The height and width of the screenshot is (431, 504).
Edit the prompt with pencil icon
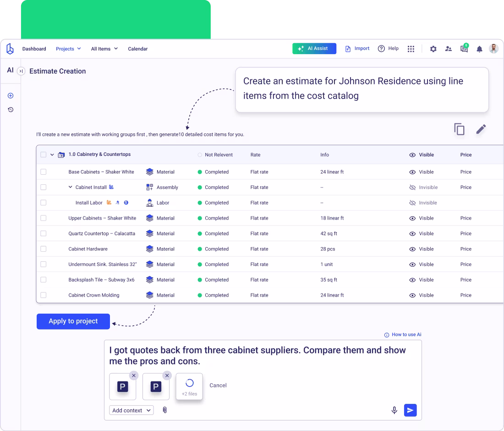click(481, 129)
